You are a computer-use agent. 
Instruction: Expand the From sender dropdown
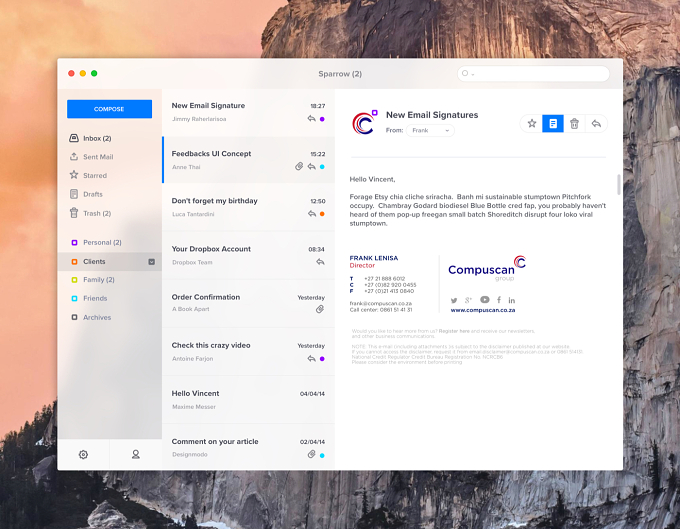click(x=430, y=131)
